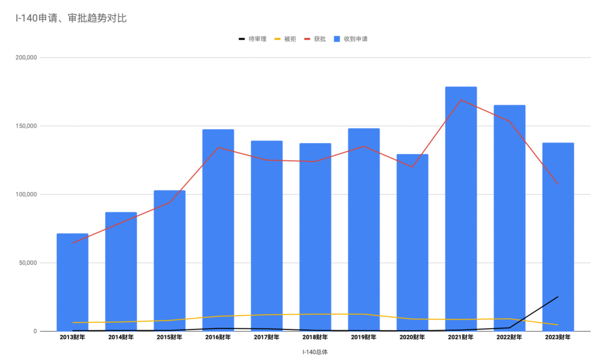Select the blue bar for 2023财年
This screenshot has height=364, width=601.
coord(558,237)
